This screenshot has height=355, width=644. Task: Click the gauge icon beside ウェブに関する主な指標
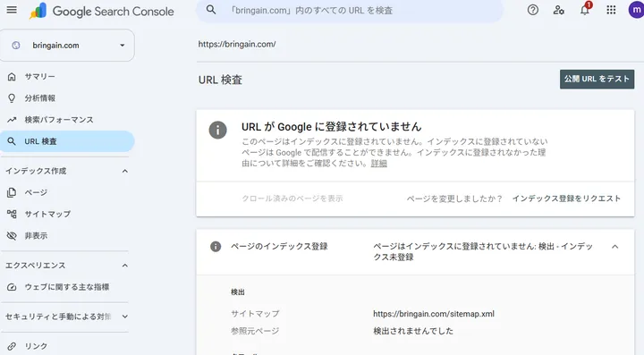(x=12, y=287)
